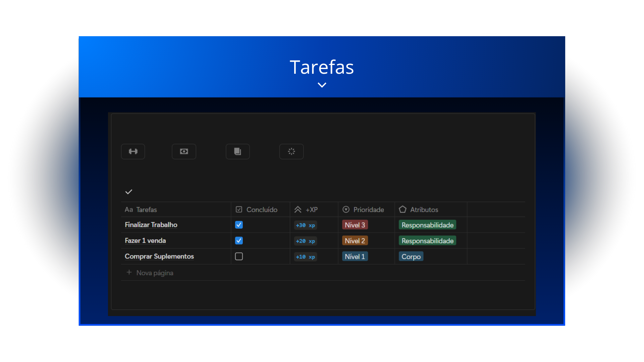Collapse the chevron below Tarefas title

click(x=322, y=85)
